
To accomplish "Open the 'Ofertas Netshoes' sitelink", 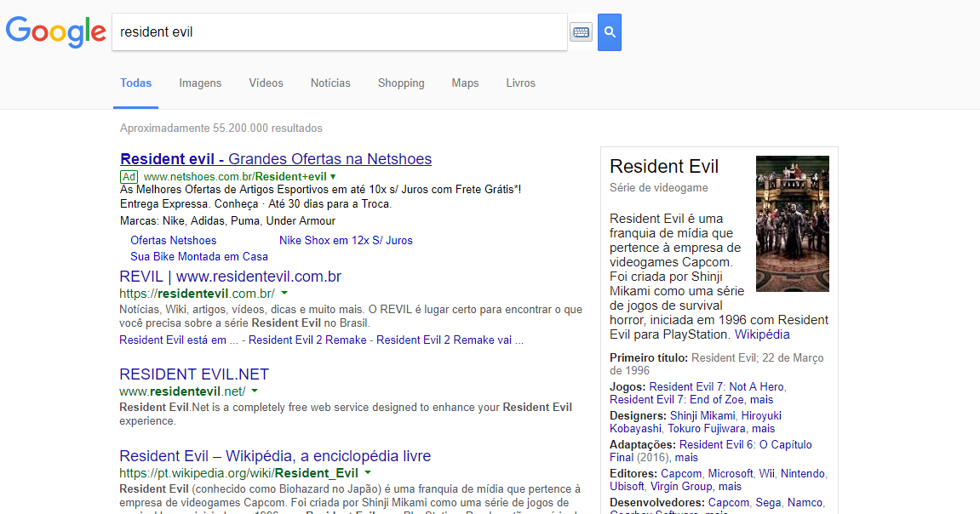I will coord(173,241).
